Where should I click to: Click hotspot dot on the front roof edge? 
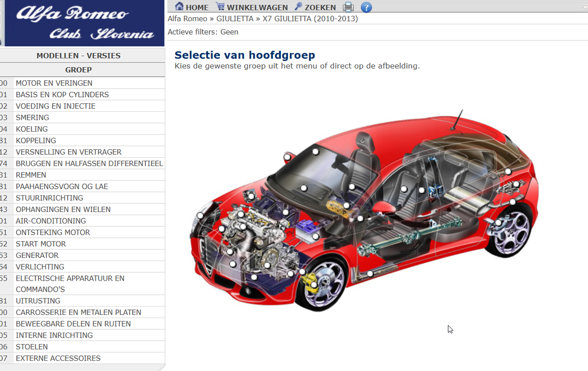(x=316, y=152)
